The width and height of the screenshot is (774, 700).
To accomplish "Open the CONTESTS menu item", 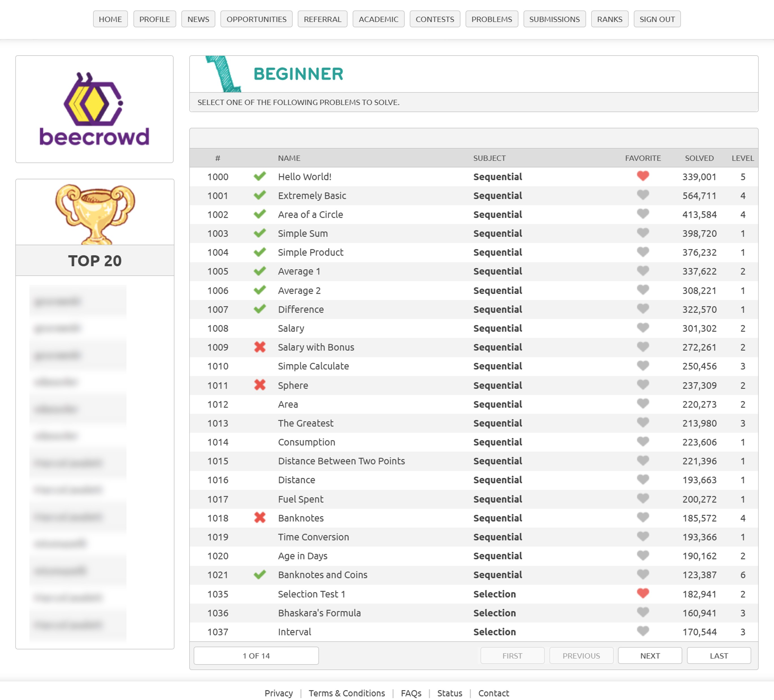I will pos(435,19).
